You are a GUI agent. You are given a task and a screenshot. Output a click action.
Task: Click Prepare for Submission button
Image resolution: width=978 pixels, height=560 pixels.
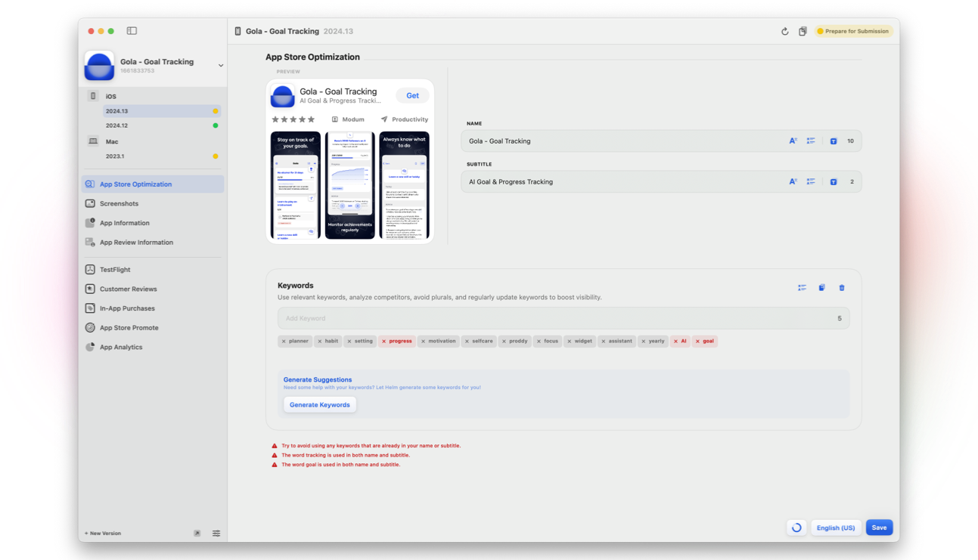852,31
